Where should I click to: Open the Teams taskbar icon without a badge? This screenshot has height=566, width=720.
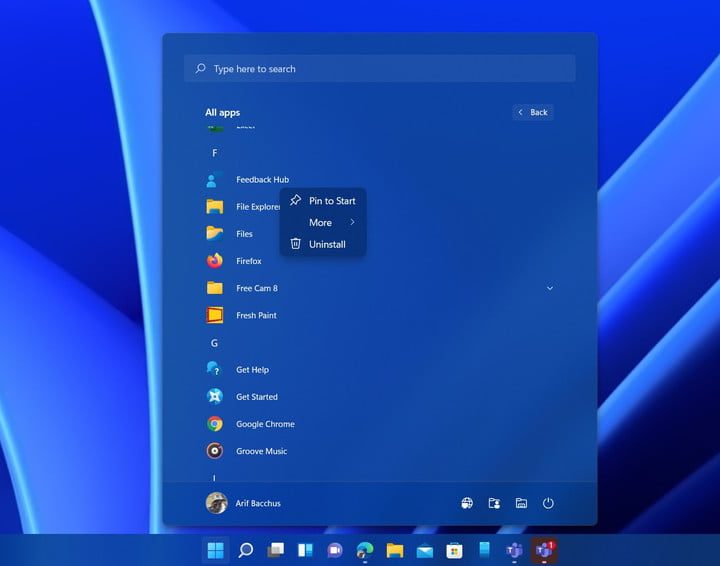point(514,549)
